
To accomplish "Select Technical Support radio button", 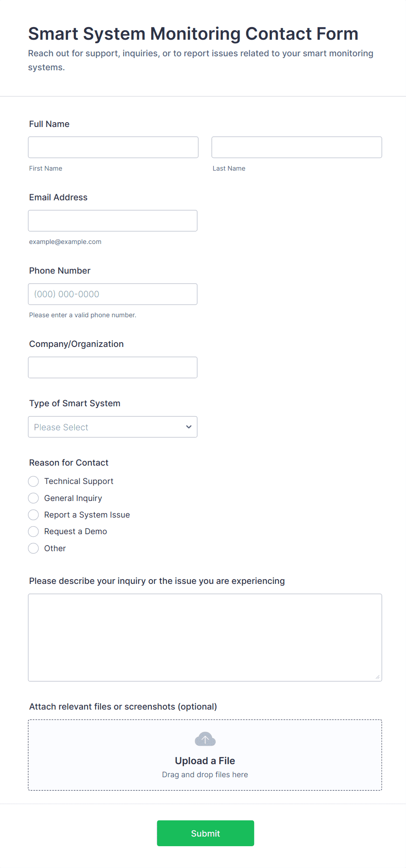I will point(34,481).
